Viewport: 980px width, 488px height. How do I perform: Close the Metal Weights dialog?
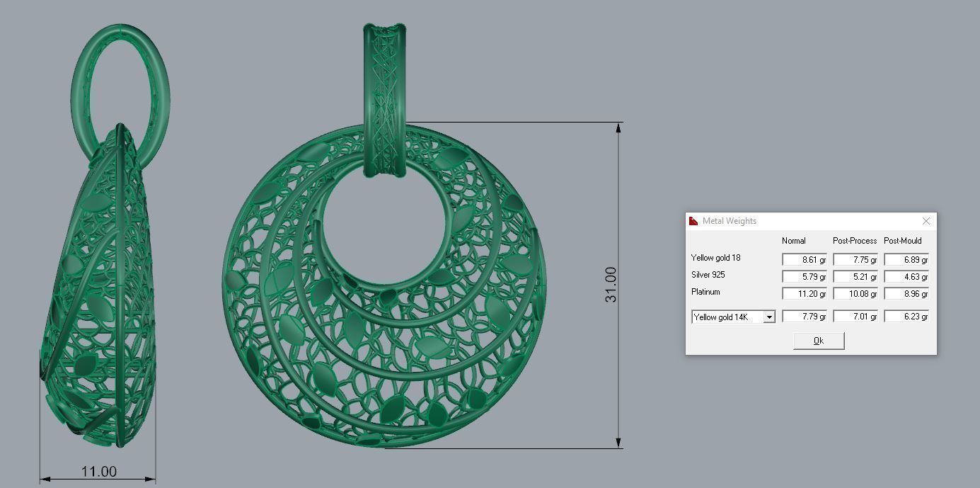pos(926,221)
